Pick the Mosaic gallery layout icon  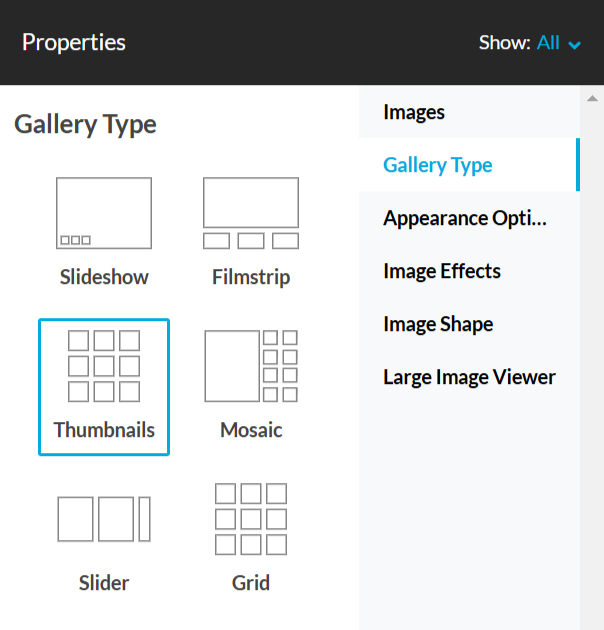point(251,366)
